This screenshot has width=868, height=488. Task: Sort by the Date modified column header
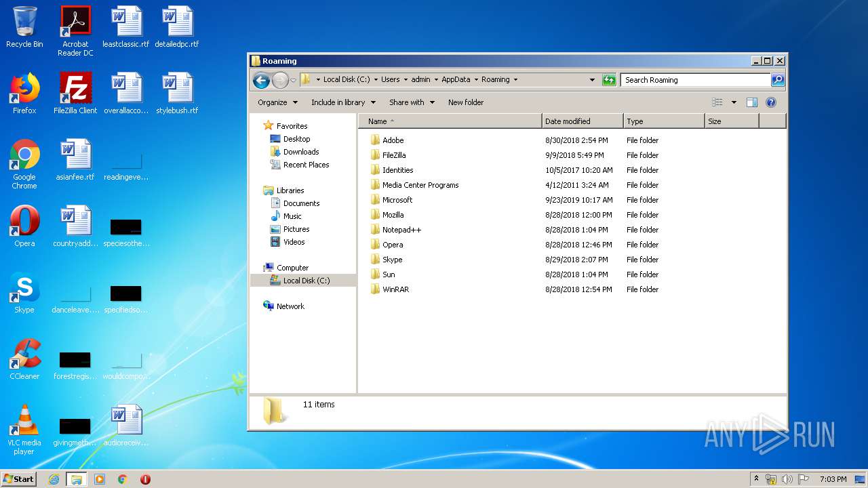pos(583,121)
